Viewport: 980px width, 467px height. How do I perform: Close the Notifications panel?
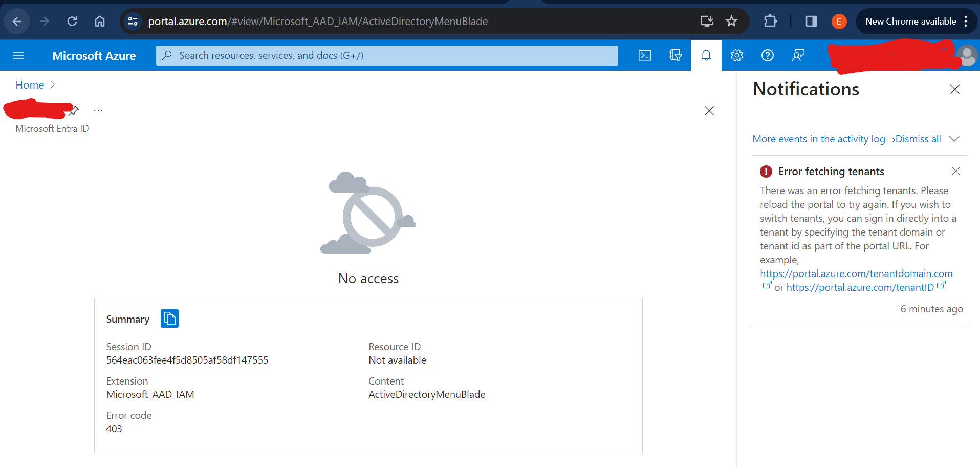(955, 89)
